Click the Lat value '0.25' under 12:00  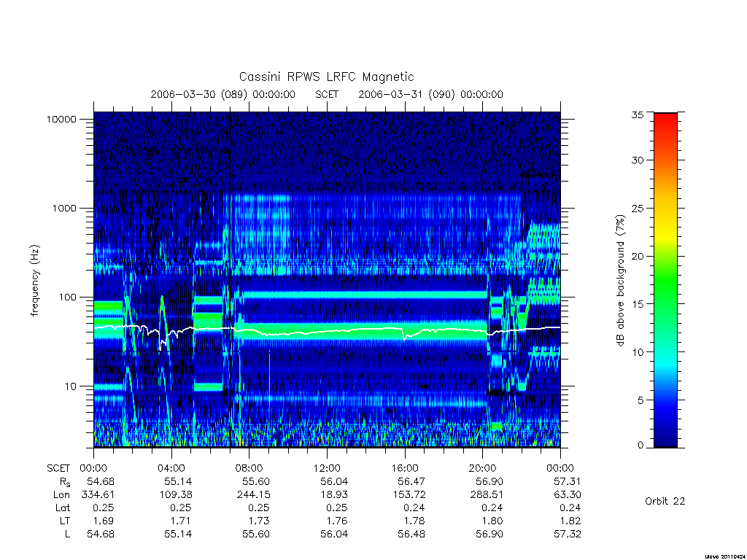coord(337,507)
